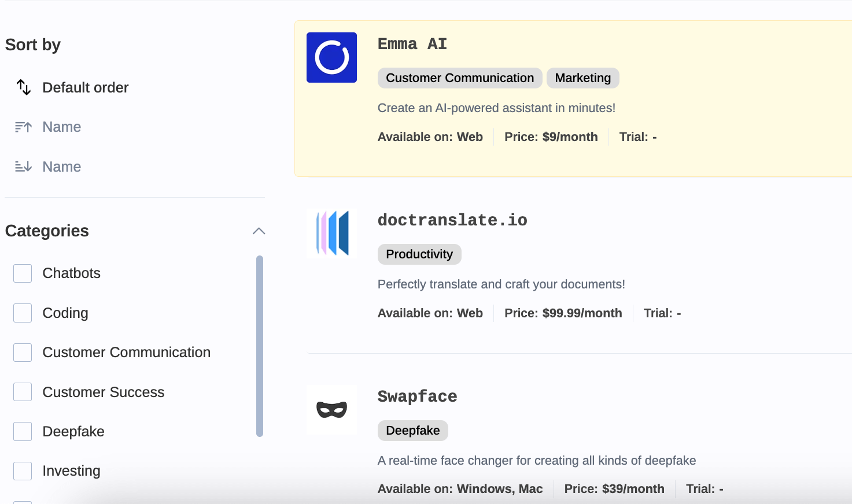Viewport: 852px width, 504px height.
Task: Collapse the Categories section chevron
Action: tap(259, 231)
